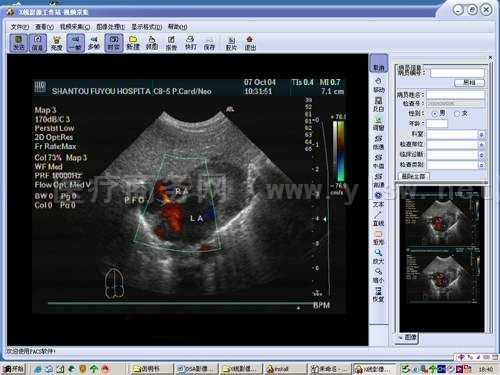This screenshot has height=375, width=500.
Task: Select the 男 male radio button
Action: [x=434, y=114]
